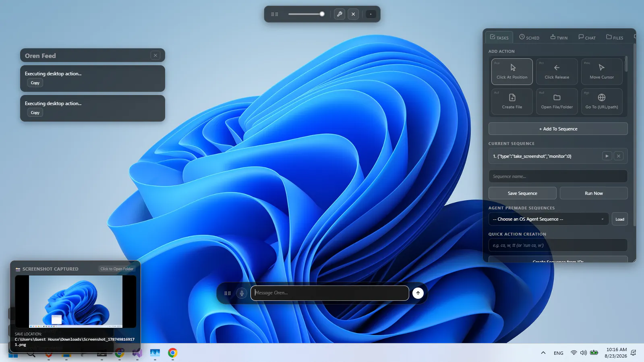Open the TWIN tab

559,37
